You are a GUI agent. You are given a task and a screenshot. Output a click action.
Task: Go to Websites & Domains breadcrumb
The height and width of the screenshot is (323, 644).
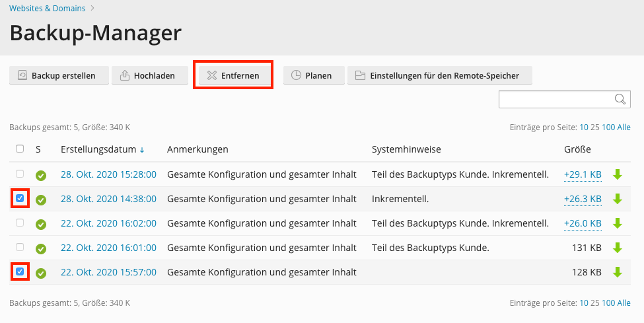pyautogui.click(x=48, y=8)
